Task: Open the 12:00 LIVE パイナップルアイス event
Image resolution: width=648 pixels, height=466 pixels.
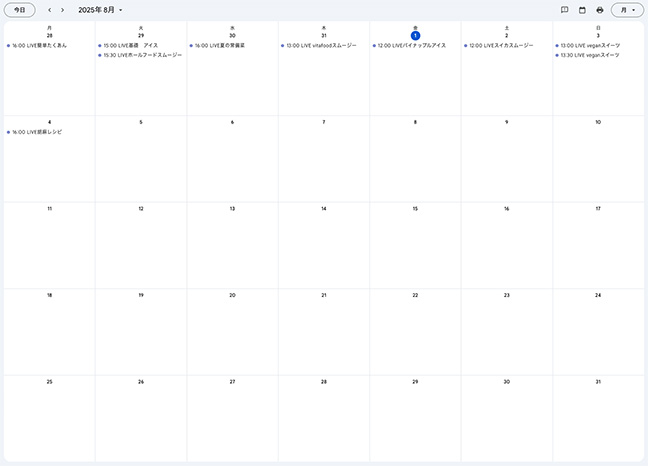Action: (x=412, y=45)
